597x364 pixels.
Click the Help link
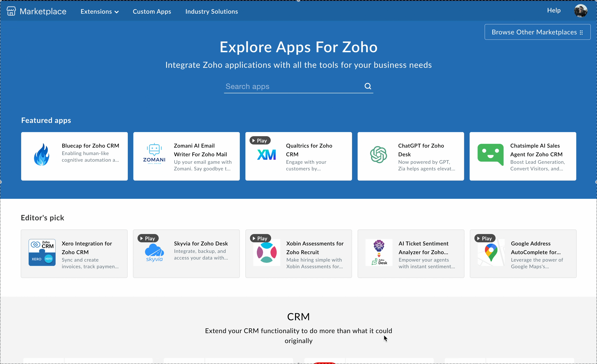[x=554, y=10]
